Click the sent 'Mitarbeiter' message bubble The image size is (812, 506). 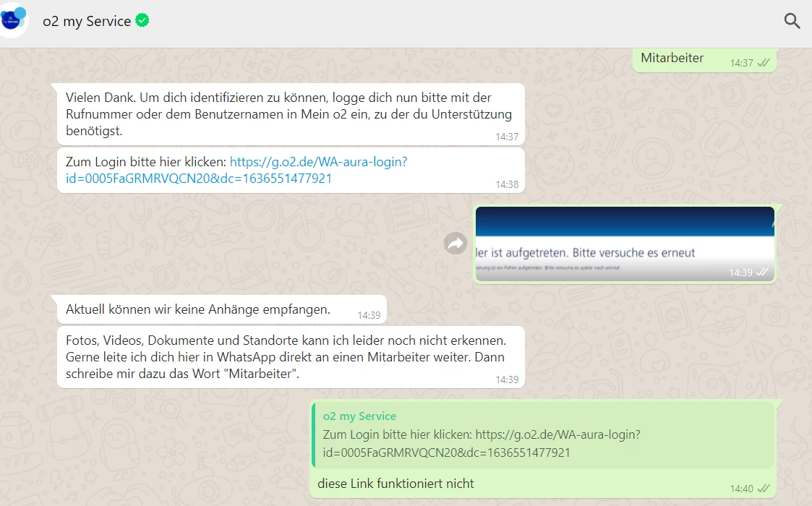[704, 59]
